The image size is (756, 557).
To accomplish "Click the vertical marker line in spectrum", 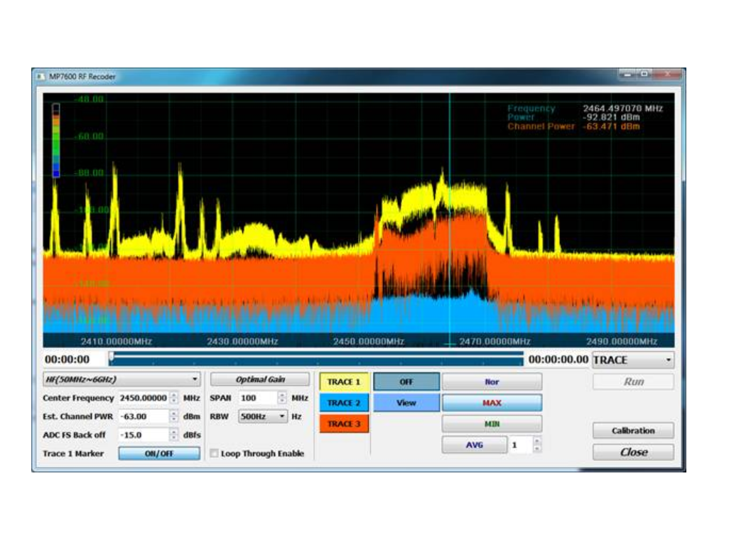I will 450,212.
